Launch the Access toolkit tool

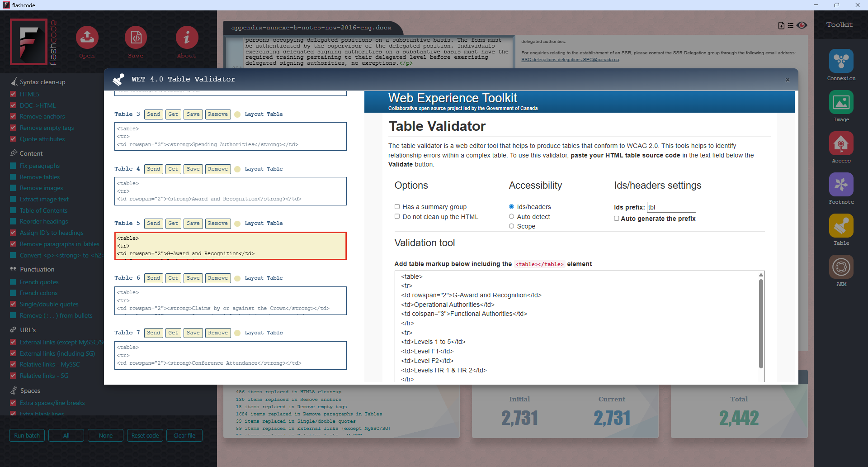tap(841, 143)
